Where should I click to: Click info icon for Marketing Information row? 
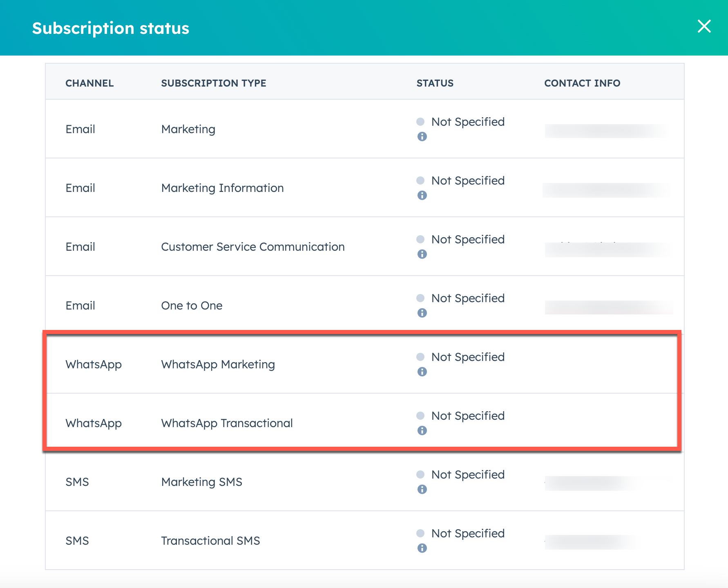pyautogui.click(x=422, y=196)
